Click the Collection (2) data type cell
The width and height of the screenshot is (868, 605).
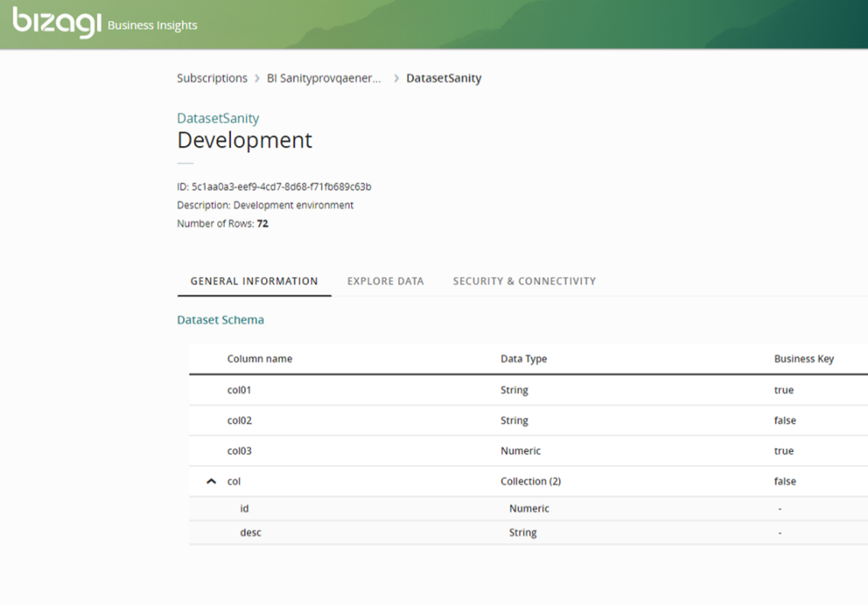pyautogui.click(x=531, y=481)
